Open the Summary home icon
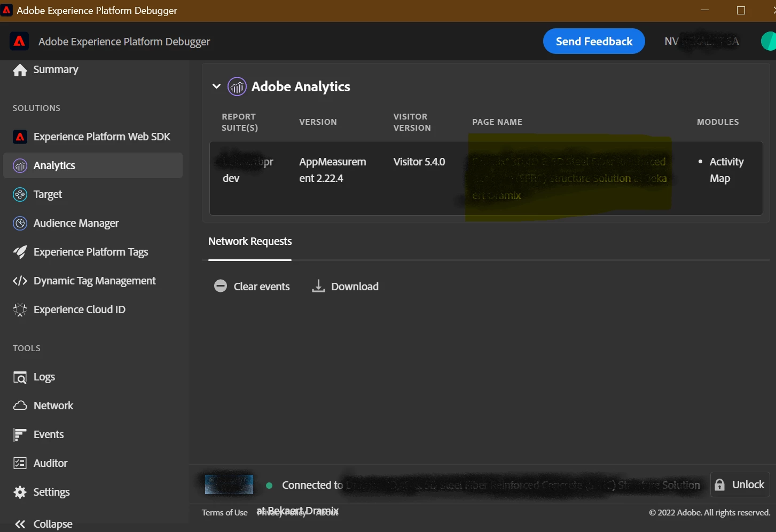This screenshot has height=532, width=776. (20, 70)
